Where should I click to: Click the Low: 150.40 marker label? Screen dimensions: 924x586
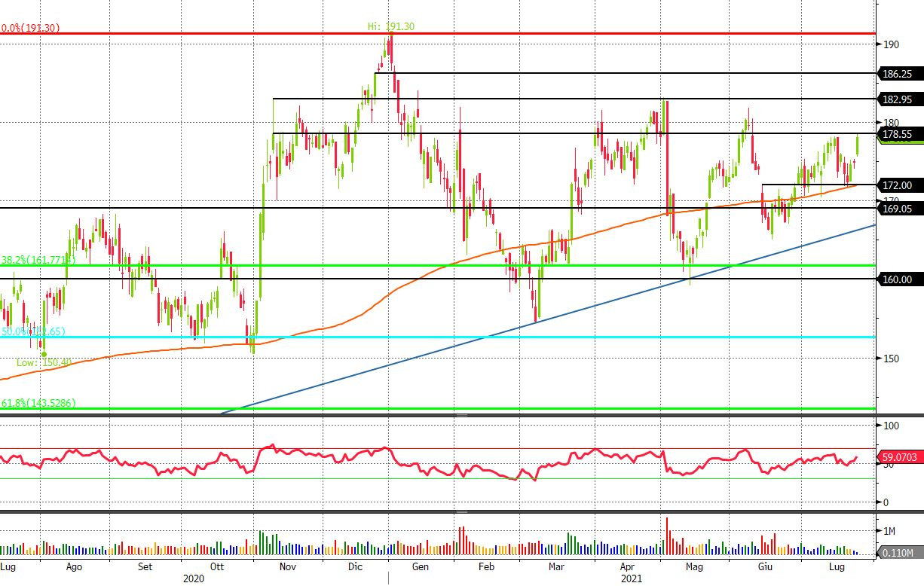point(44,362)
